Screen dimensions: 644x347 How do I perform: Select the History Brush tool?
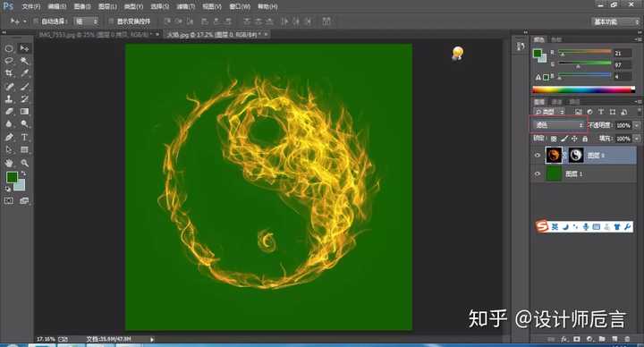24,99
